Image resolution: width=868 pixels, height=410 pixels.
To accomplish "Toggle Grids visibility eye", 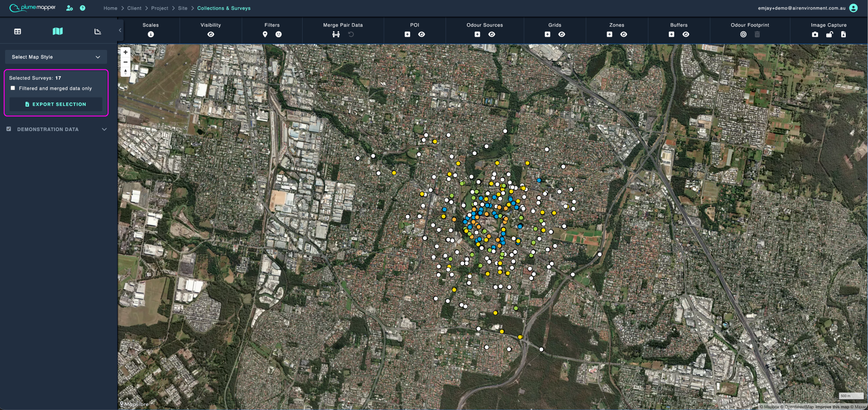I will tap(562, 34).
